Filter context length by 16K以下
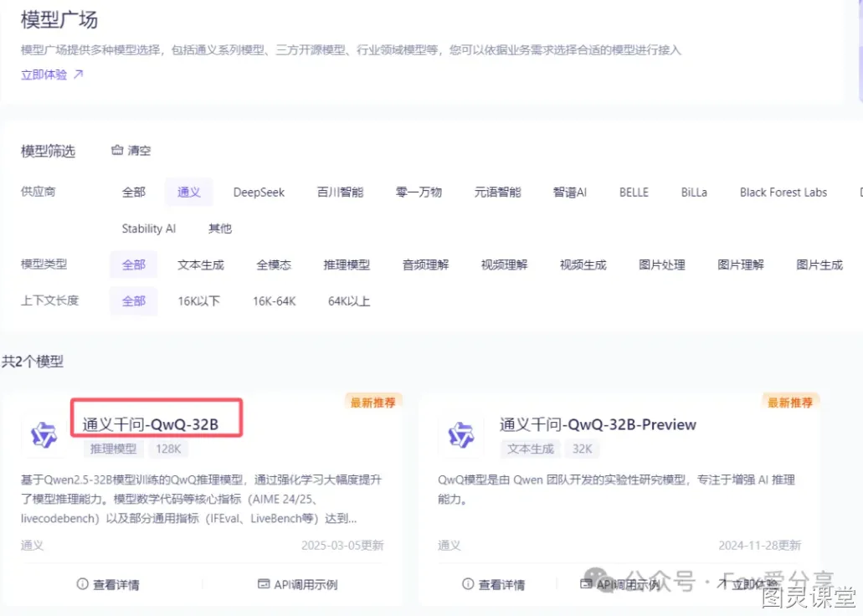The width and height of the screenshot is (863, 616). click(x=198, y=301)
